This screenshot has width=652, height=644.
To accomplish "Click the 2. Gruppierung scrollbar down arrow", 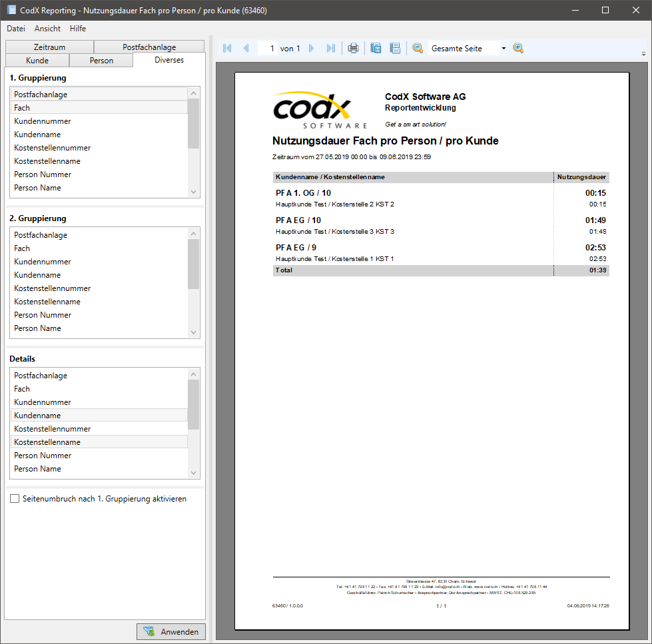I will pyautogui.click(x=193, y=332).
